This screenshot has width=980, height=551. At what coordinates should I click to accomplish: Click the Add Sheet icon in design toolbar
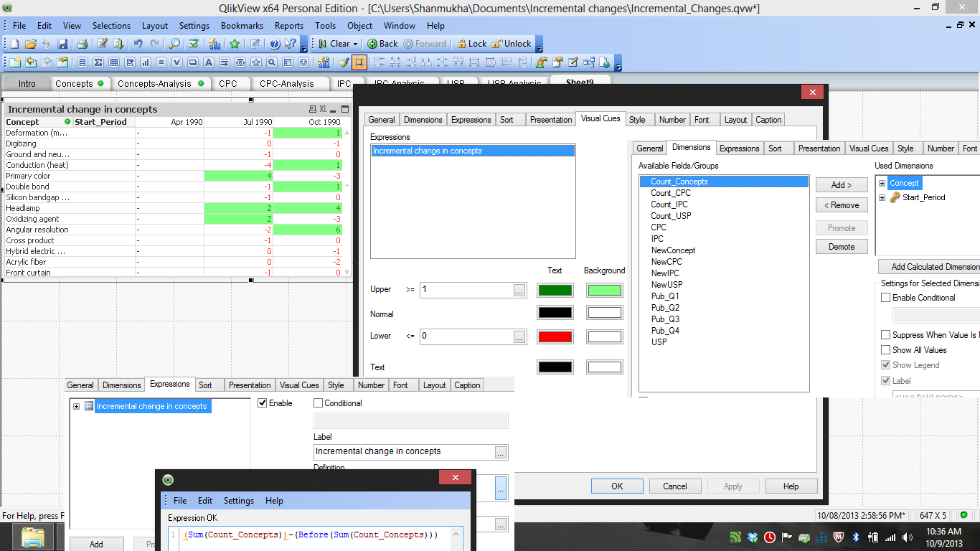[15, 62]
